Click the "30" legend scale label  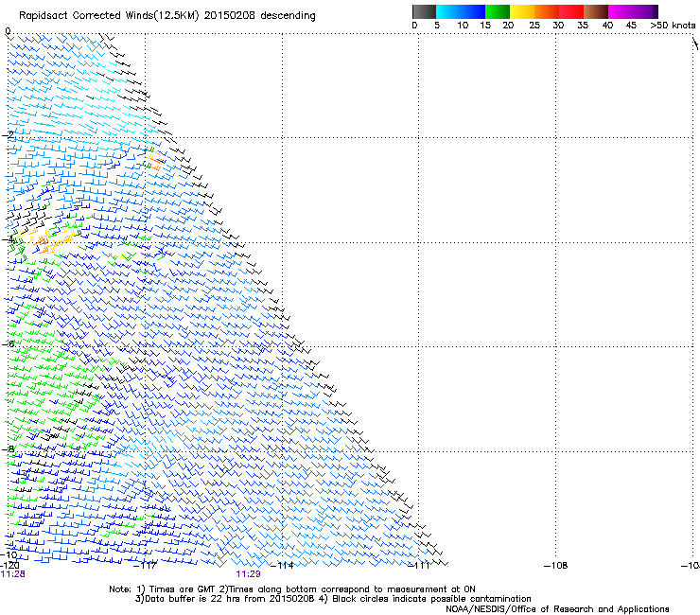[558, 26]
